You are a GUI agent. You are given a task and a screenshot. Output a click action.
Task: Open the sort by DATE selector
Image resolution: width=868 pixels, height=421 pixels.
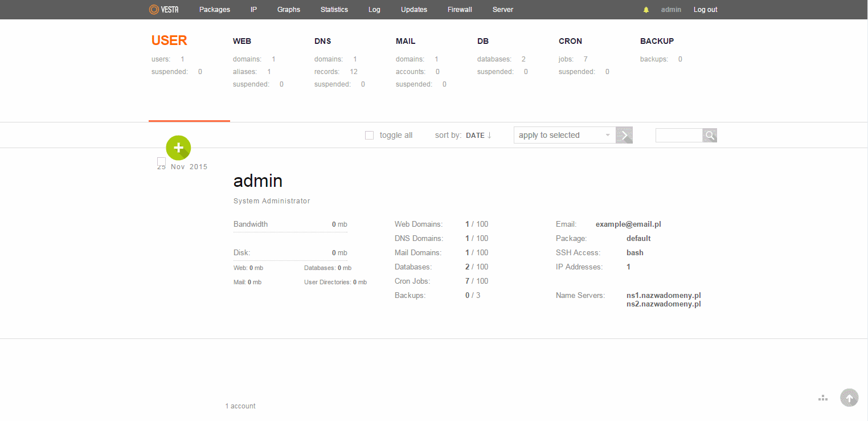[475, 136]
